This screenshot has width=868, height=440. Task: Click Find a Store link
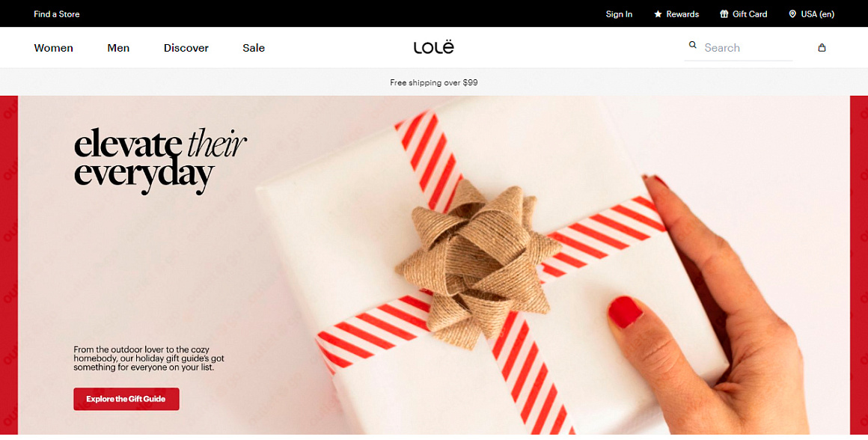pos(56,13)
